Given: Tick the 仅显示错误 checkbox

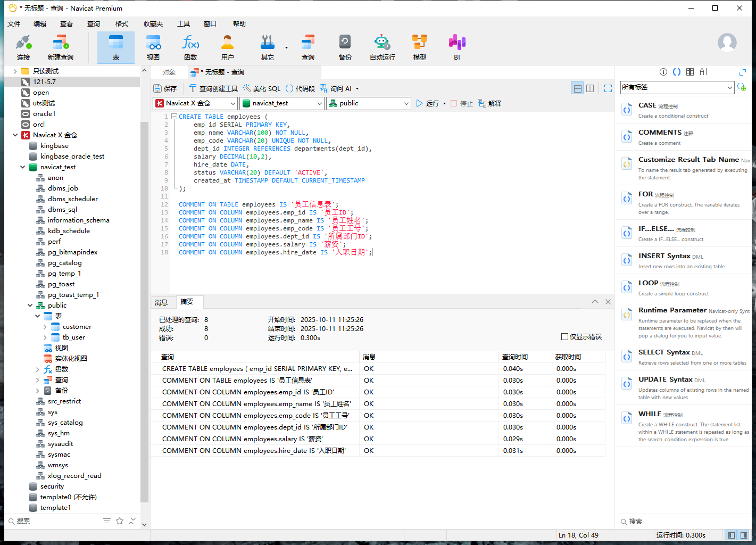Looking at the screenshot, I should 564,336.
